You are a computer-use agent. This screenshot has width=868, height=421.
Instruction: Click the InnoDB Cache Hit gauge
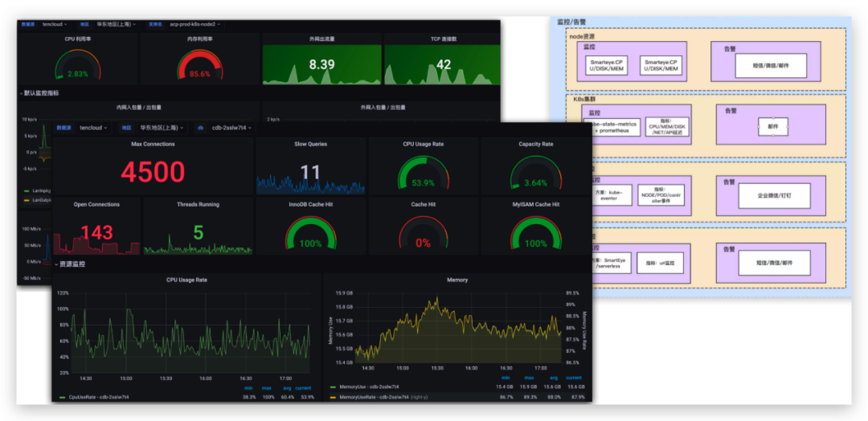(x=310, y=233)
